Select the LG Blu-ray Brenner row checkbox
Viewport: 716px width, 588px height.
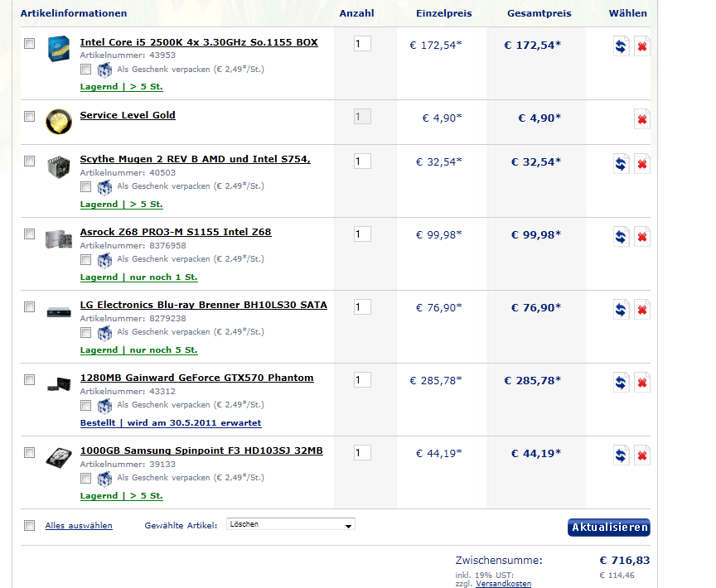(x=29, y=306)
